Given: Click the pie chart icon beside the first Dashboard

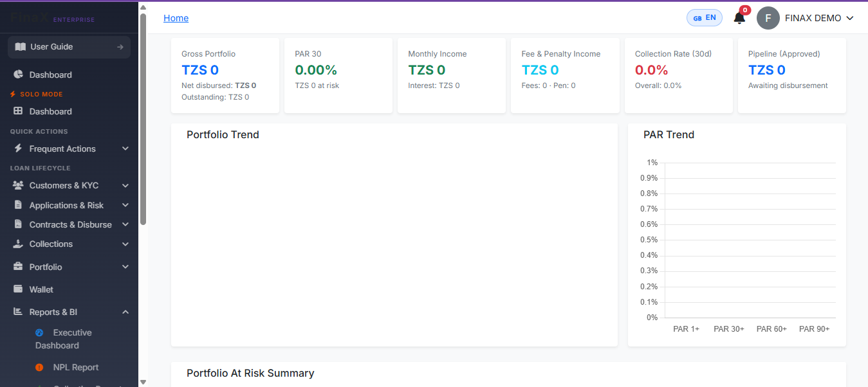Looking at the screenshot, I should tap(19, 75).
